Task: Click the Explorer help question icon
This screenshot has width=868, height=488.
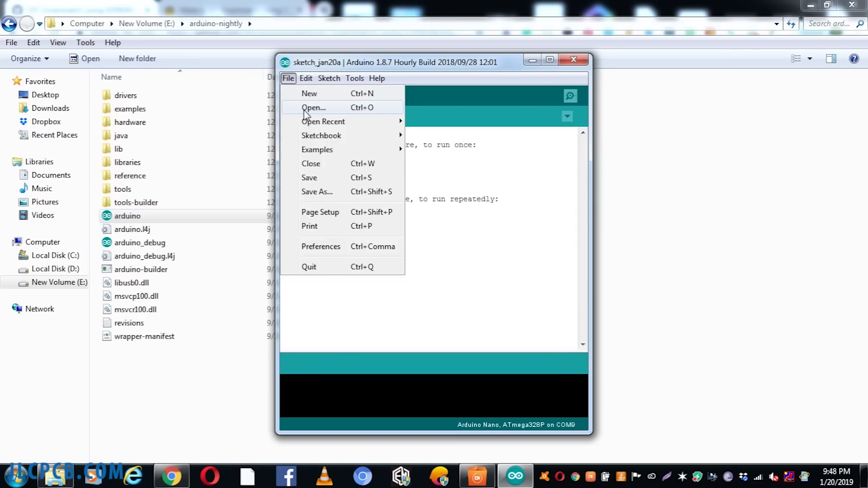Action: click(854, 59)
